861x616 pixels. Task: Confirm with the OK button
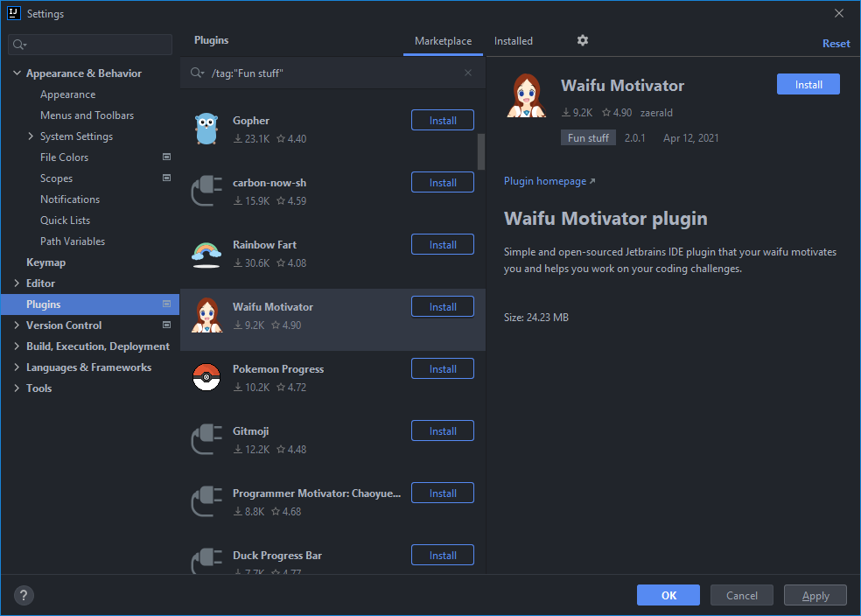[668, 595]
